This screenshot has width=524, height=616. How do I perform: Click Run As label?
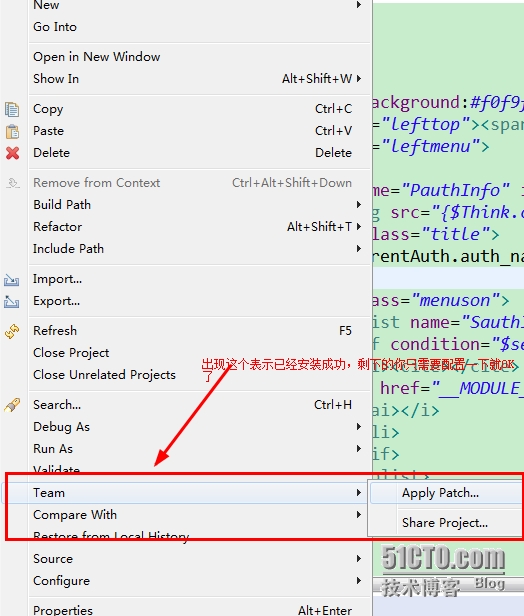pos(53,449)
